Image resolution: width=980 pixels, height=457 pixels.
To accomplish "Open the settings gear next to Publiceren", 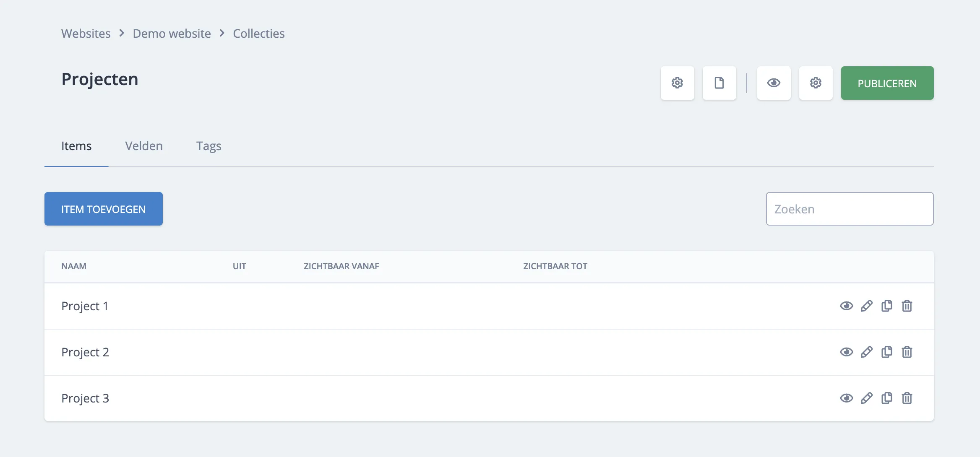I will coord(816,83).
